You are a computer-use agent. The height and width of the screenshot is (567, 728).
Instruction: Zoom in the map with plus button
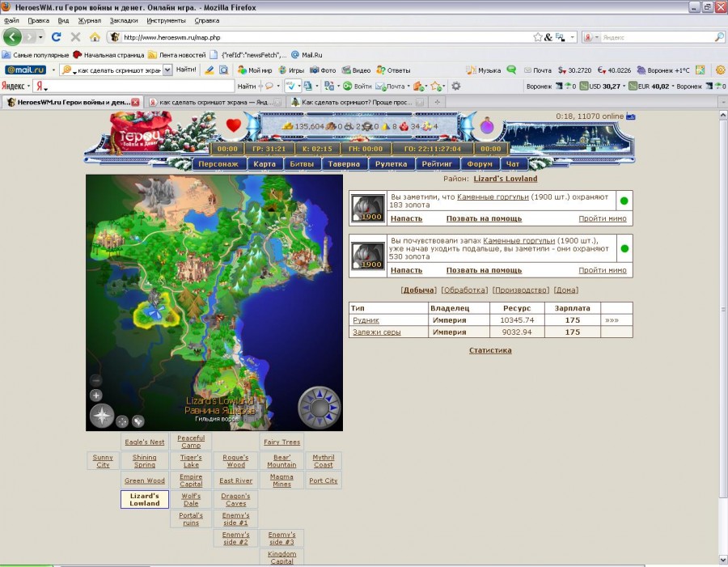click(96, 396)
